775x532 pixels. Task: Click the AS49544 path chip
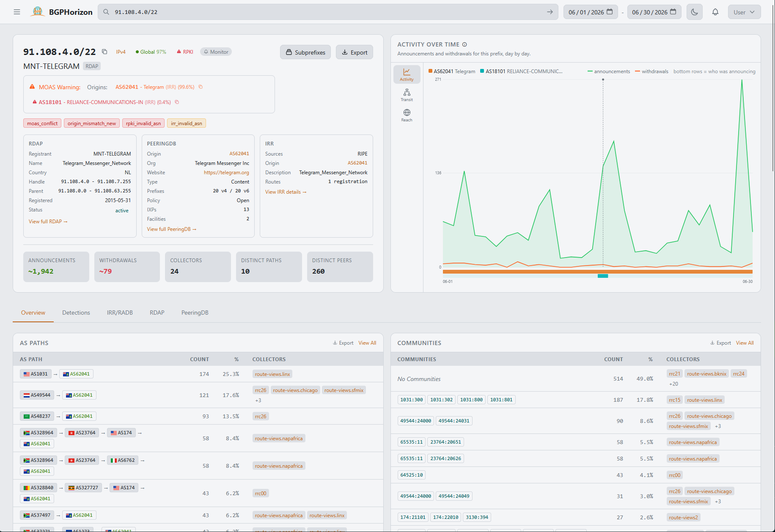coord(37,395)
